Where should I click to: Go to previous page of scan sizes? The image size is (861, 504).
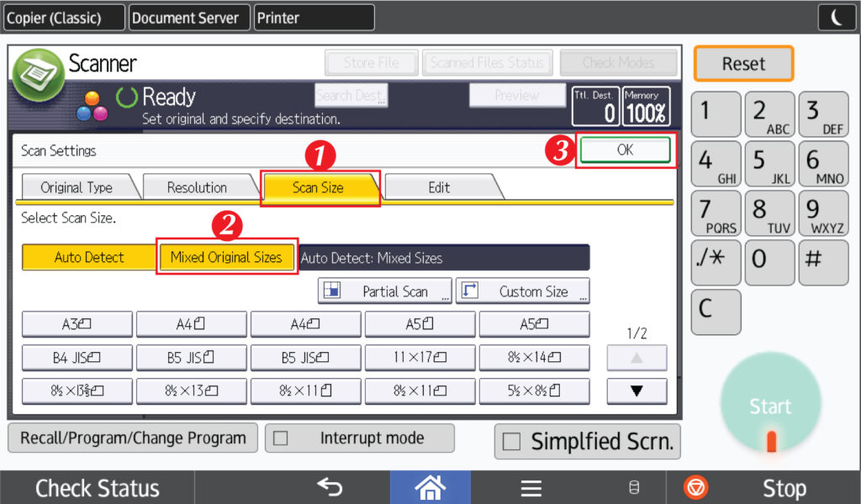(x=637, y=358)
